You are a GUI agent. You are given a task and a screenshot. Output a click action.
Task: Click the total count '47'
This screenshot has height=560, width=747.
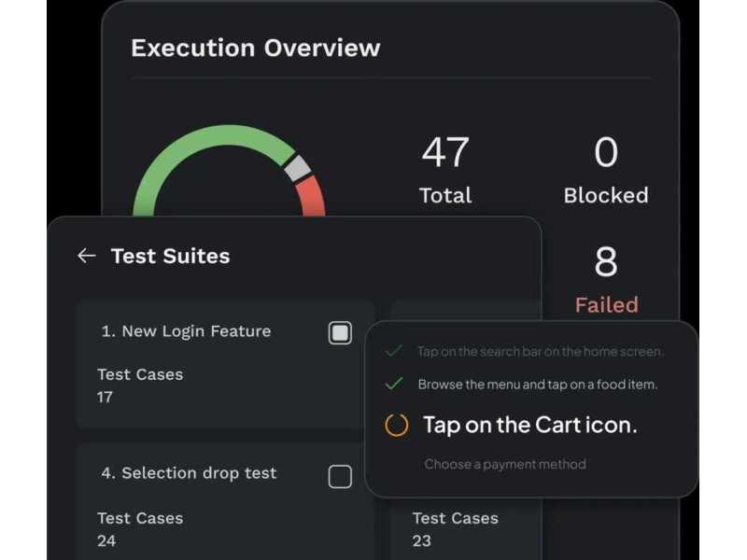pos(445,152)
